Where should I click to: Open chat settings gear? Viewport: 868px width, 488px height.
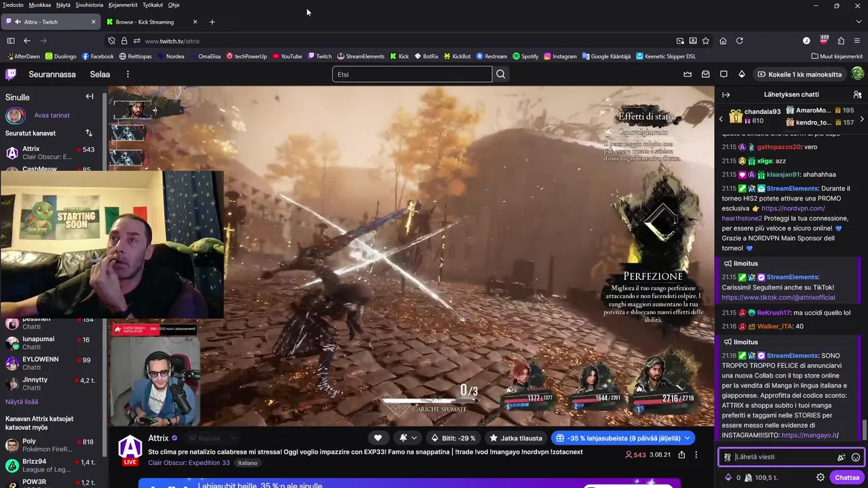coord(821,477)
